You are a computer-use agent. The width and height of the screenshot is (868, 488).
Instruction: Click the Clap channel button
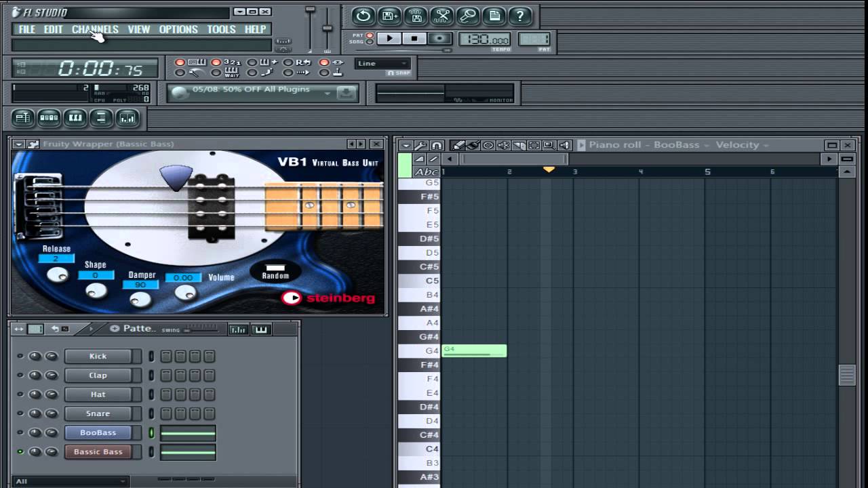click(98, 375)
